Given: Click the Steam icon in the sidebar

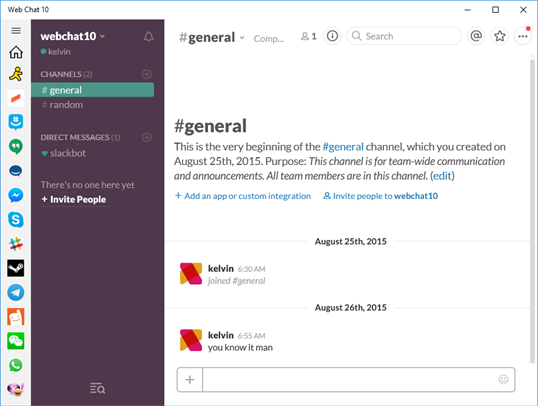Looking at the screenshot, I should 16,268.
